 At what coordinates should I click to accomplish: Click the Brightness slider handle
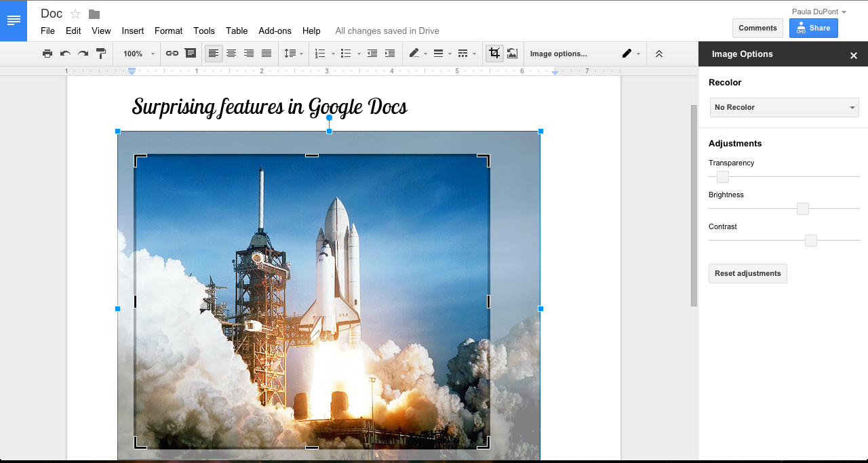coord(803,209)
